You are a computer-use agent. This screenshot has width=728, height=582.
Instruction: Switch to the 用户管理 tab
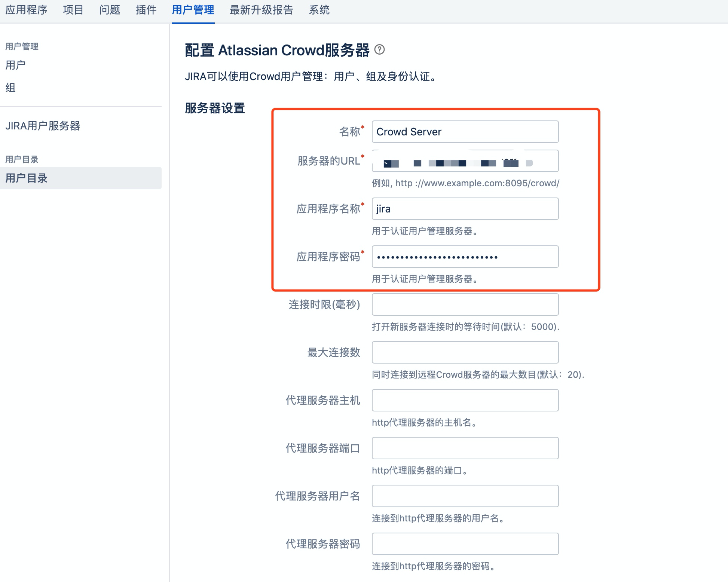193,10
